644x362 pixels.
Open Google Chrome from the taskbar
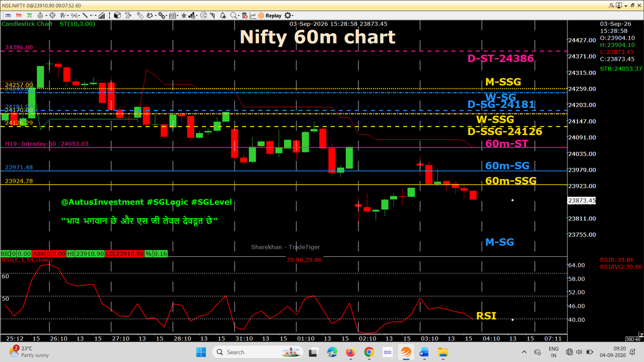tap(369, 352)
